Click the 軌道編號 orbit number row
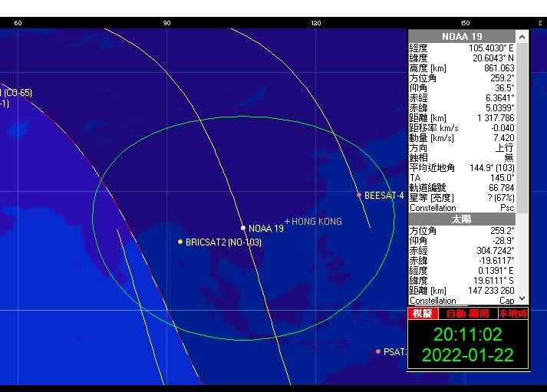 point(461,187)
